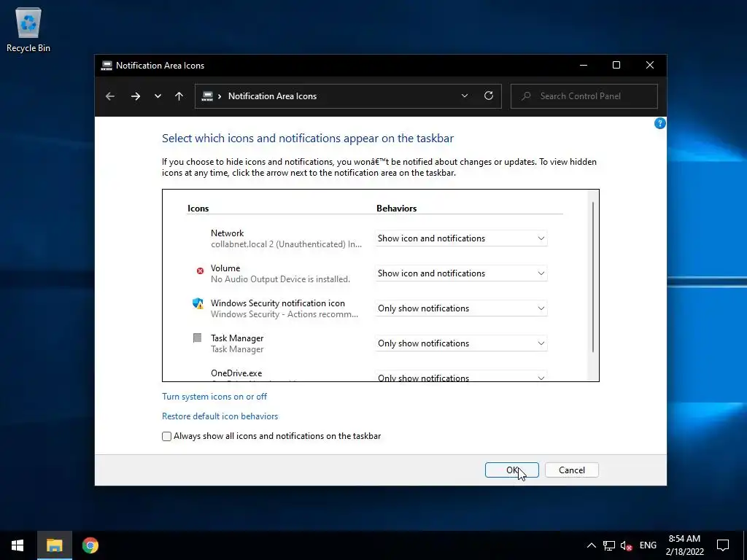Click the Back navigation arrow

click(110, 96)
